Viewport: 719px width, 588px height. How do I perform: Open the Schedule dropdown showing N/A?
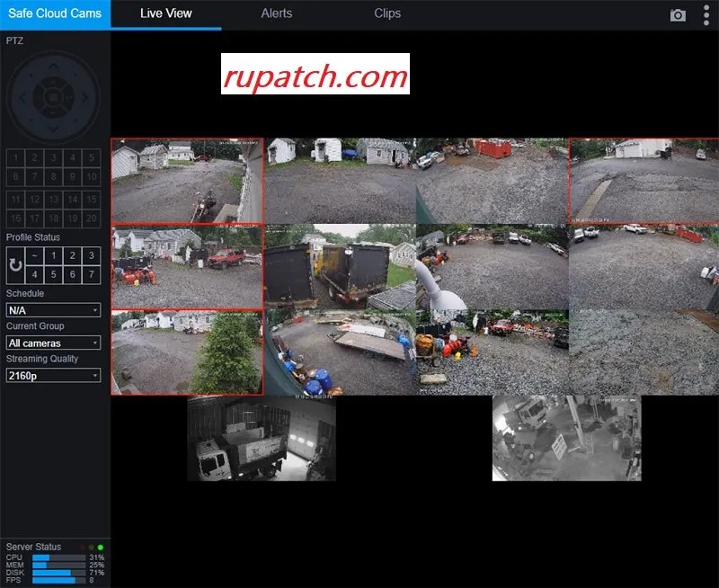click(x=51, y=308)
